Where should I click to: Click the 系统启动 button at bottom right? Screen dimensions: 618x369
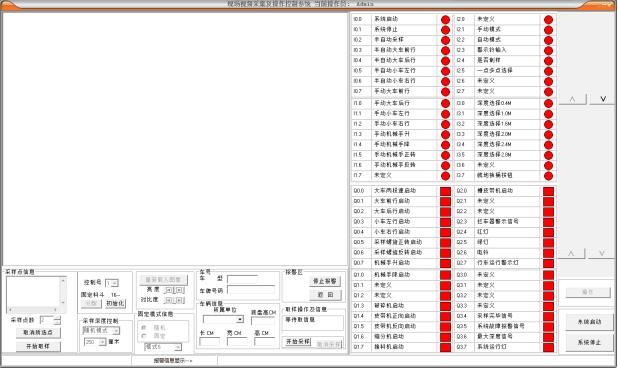589,322
